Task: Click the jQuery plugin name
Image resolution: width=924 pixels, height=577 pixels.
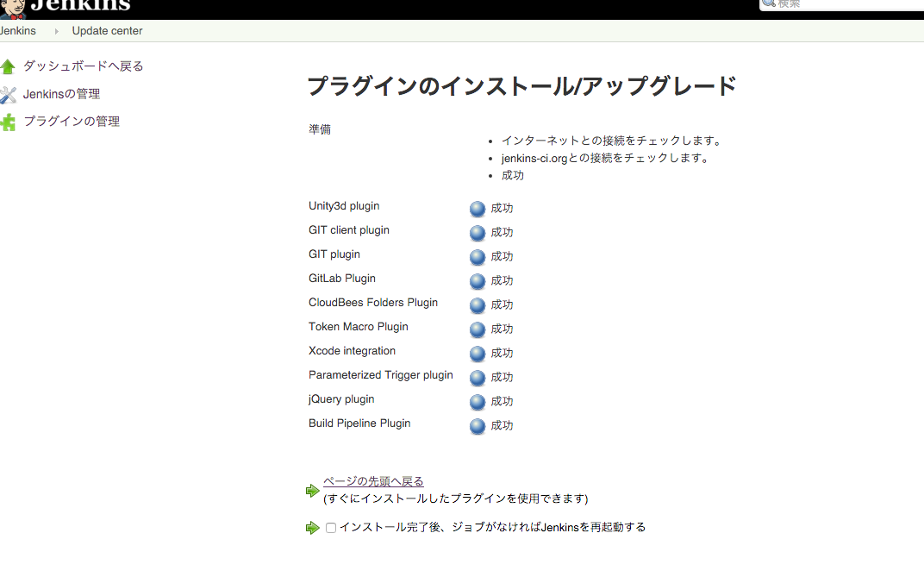Action: [341, 399]
